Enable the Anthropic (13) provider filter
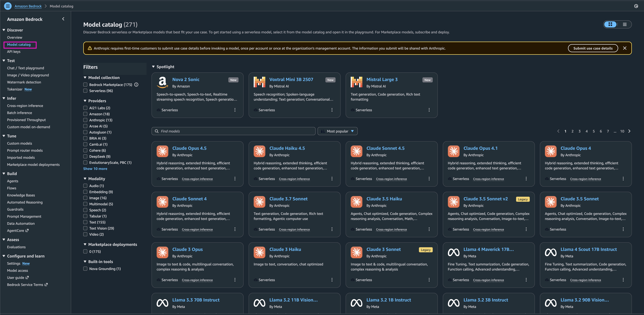 pos(85,120)
